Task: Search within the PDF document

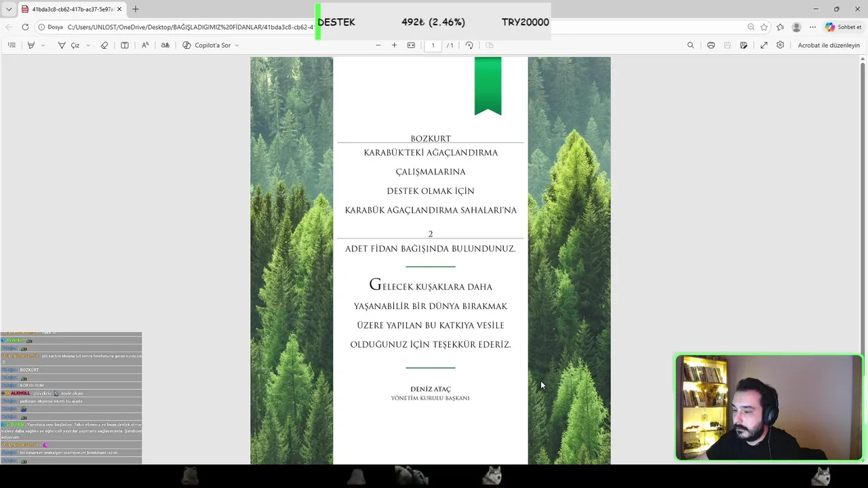Action: [690, 45]
